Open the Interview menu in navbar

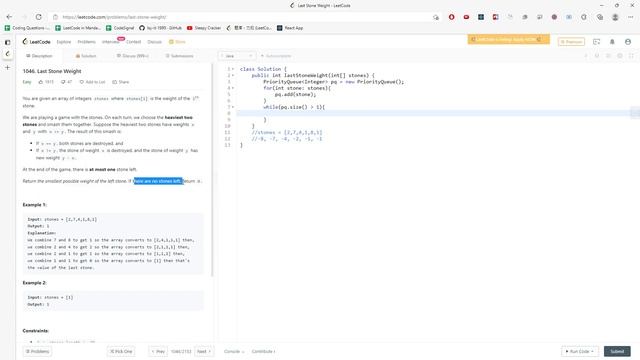[110, 42]
